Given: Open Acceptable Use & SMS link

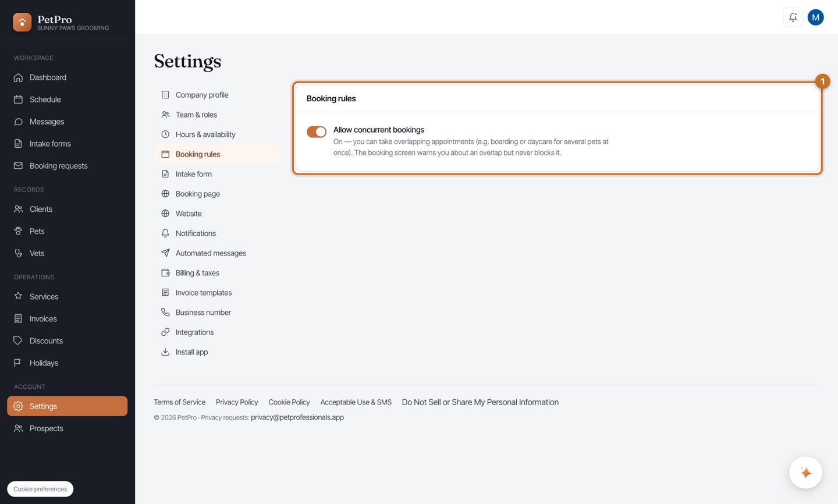Looking at the screenshot, I should [356, 402].
